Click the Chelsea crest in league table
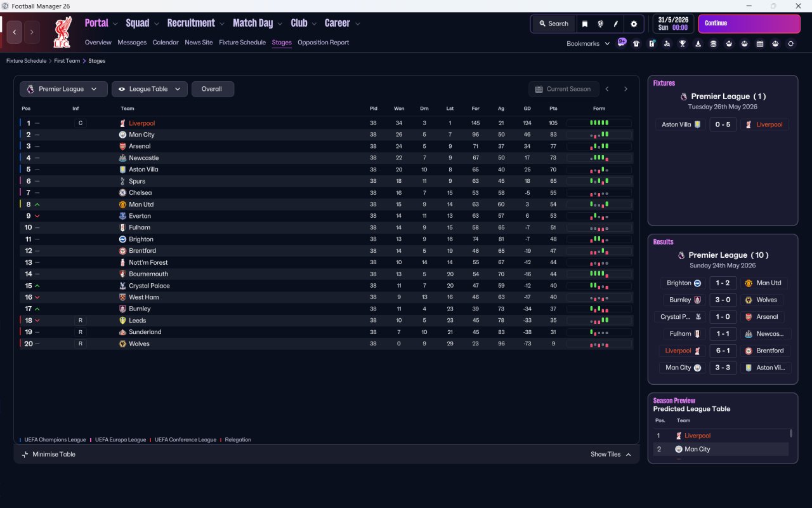 (122, 192)
